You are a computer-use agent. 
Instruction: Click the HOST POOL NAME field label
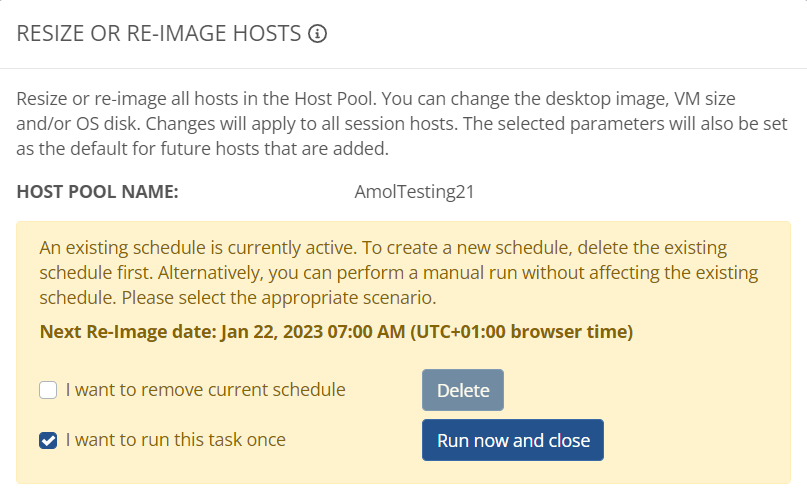click(x=97, y=191)
